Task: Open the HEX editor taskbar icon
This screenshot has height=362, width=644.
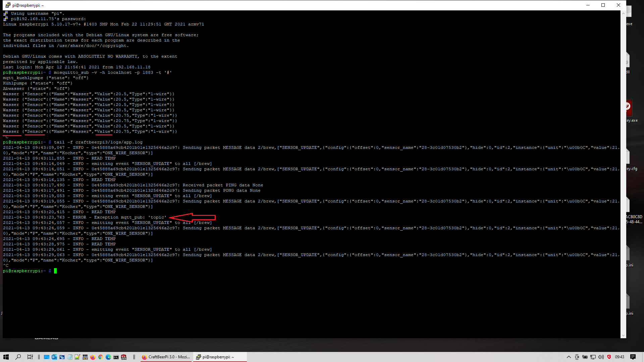Action: tap(85, 357)
